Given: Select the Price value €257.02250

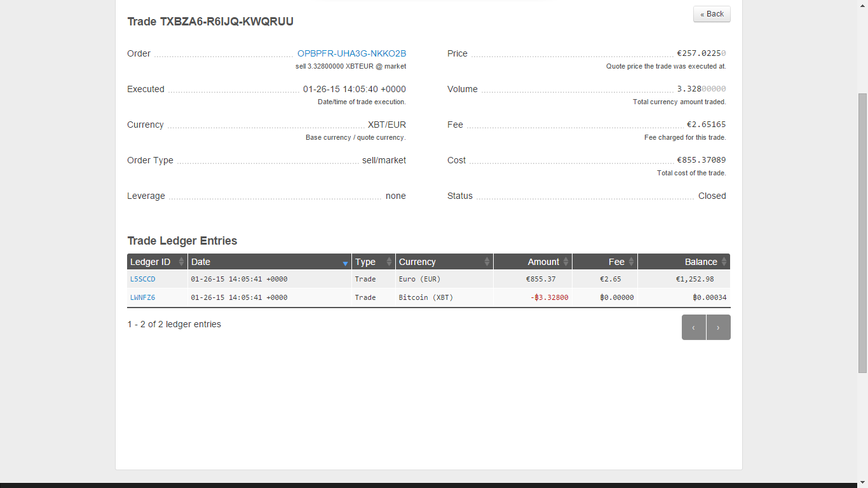Looking at the screenshot, I should click(x=702, y=53).
